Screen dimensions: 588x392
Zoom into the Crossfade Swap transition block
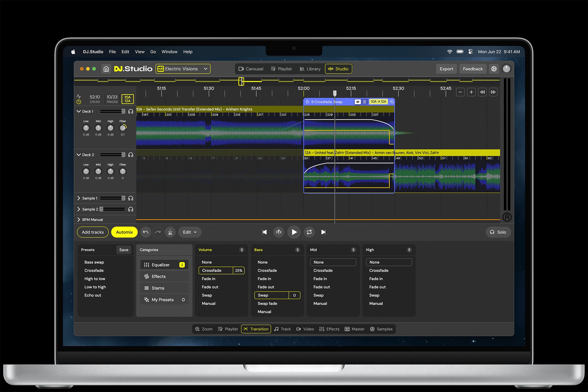coord(392,101)
